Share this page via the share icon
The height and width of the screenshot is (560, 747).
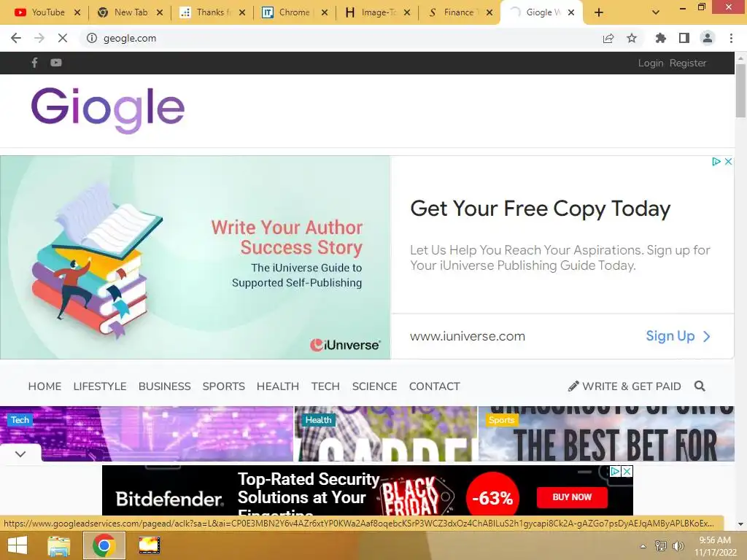click(x=608, y=38)
